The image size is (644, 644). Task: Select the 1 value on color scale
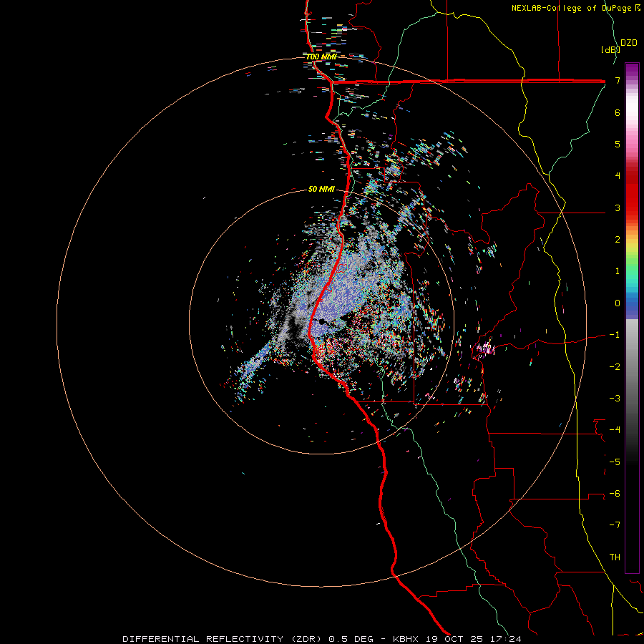pos(618,271)
